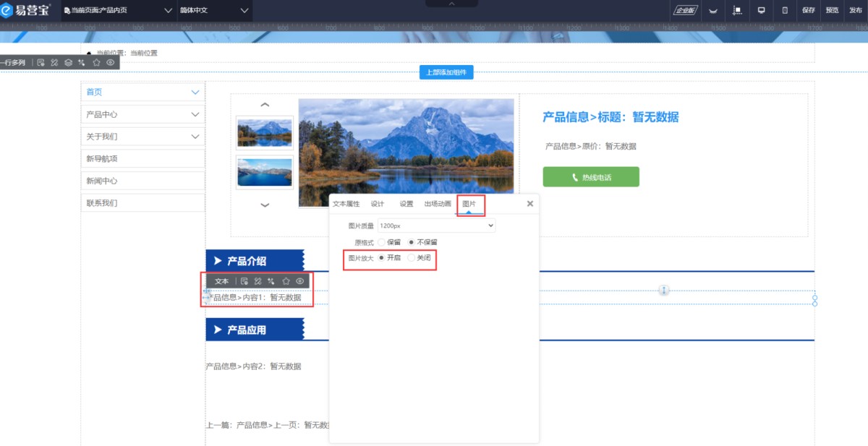This screenshot has width=868, height=446.
Task: Click the 一行多列 label on toolbar
Action: pyautogui.click(x=14, y=63)
